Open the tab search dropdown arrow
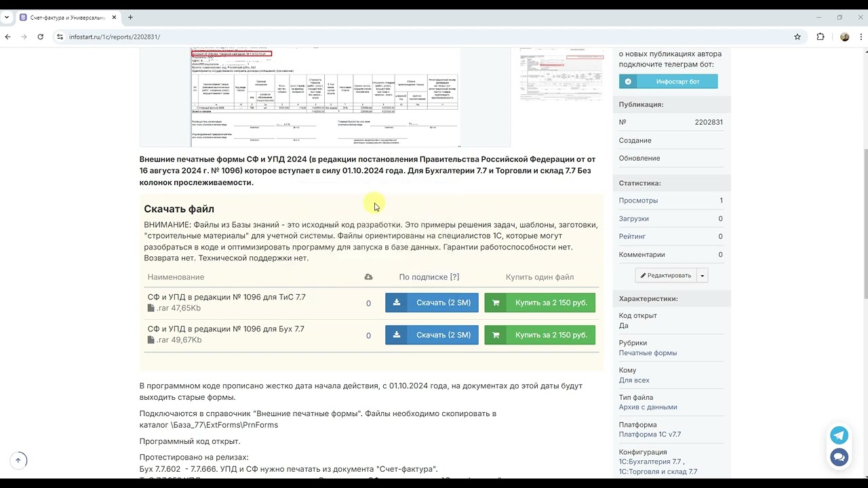The height and width of the screenshot is (488, 868). [7, 17]
